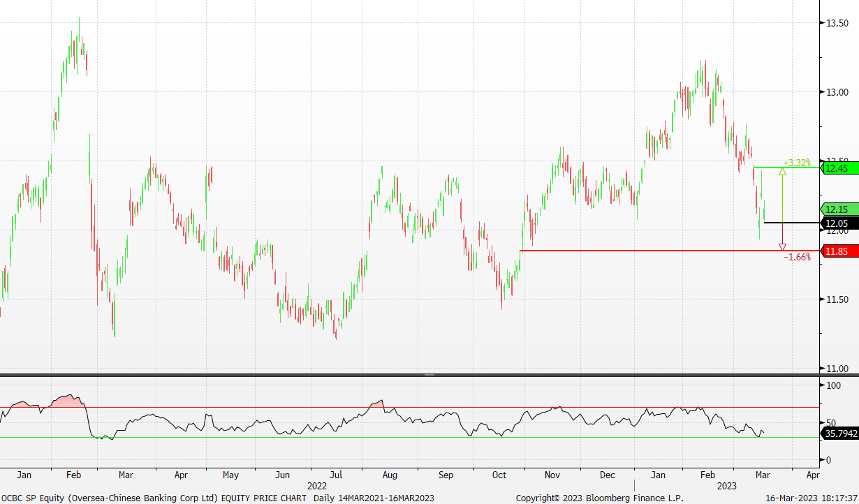Select the Dec label on the time axis
The height and width of the screenshot is (504, 859).
pyautogui.click(x=608, y=475)
